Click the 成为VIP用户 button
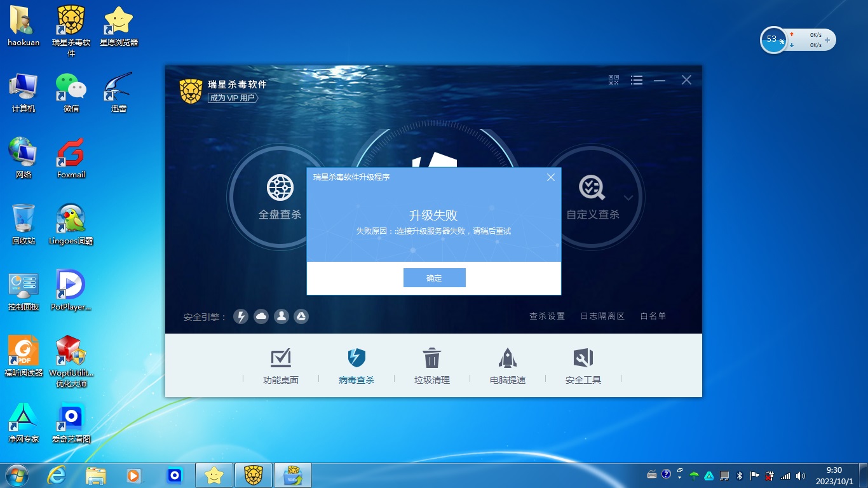Image resolution: width=868 pixels, height=488 pixels. [233, 98]
